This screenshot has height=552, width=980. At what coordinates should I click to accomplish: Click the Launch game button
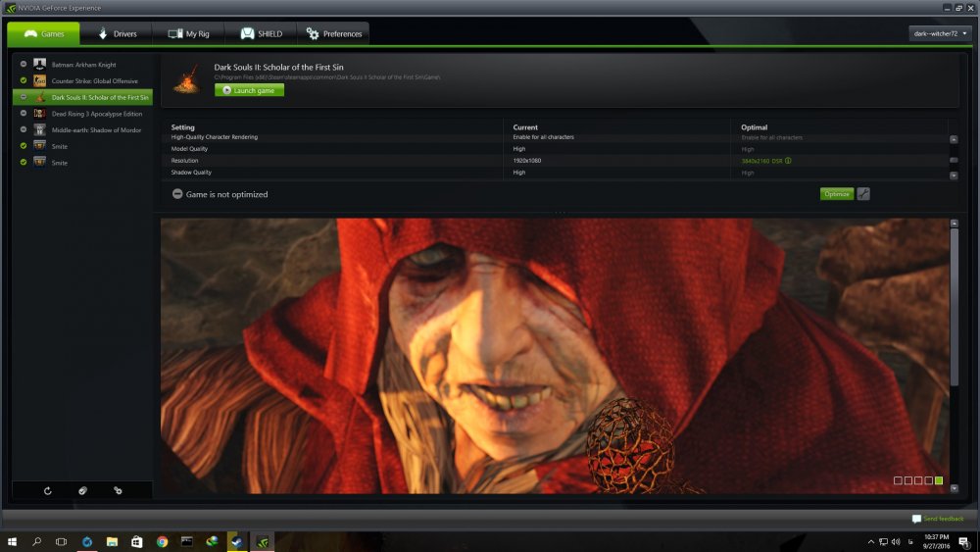pos(249,90)
